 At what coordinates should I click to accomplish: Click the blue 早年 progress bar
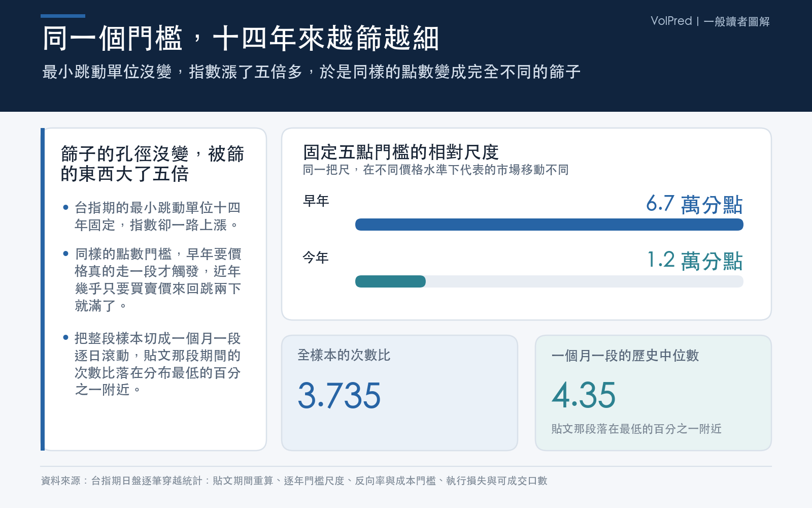pos(549,225)
